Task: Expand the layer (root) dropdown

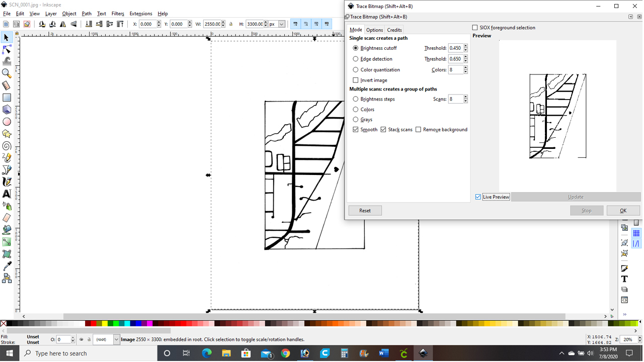Action: click(116, 339)
